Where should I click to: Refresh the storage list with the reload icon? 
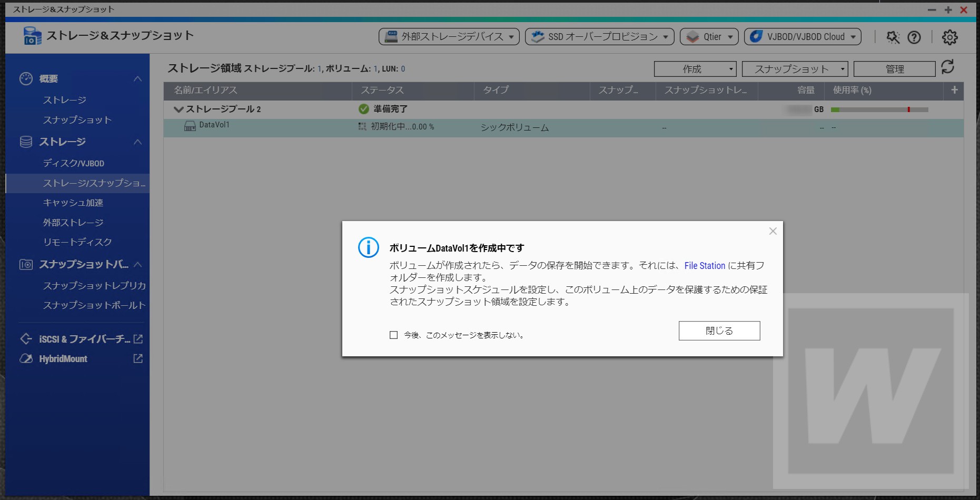pyautogui.click(x=948, y=67)
